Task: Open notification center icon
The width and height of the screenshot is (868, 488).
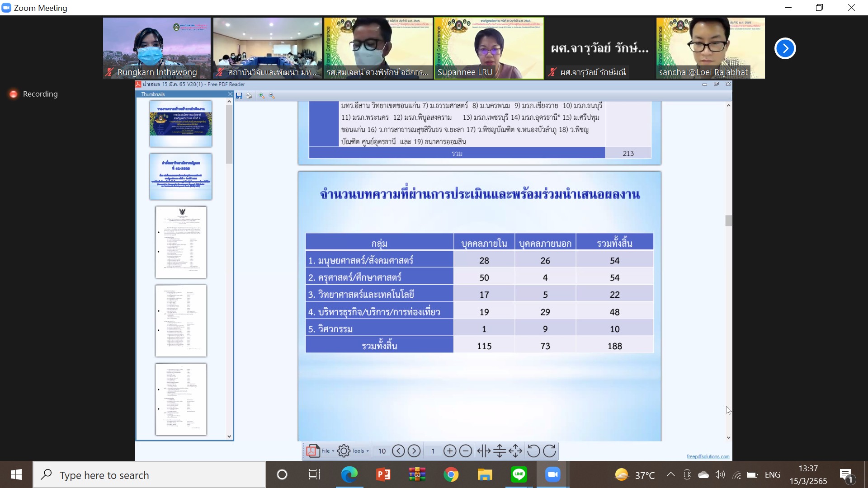Action: (846, 475)
